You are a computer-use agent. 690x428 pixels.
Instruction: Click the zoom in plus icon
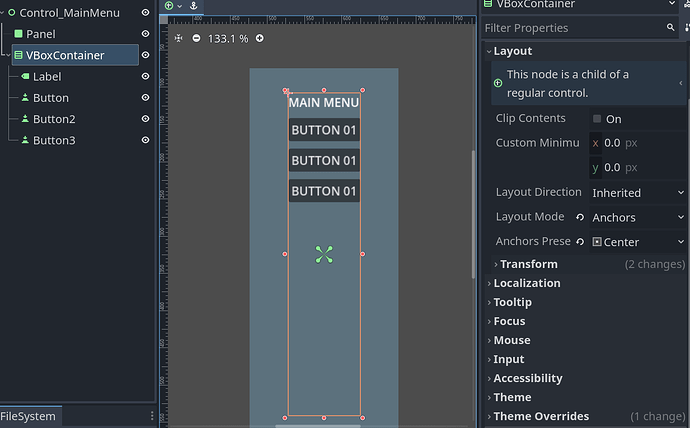point(260,38)
